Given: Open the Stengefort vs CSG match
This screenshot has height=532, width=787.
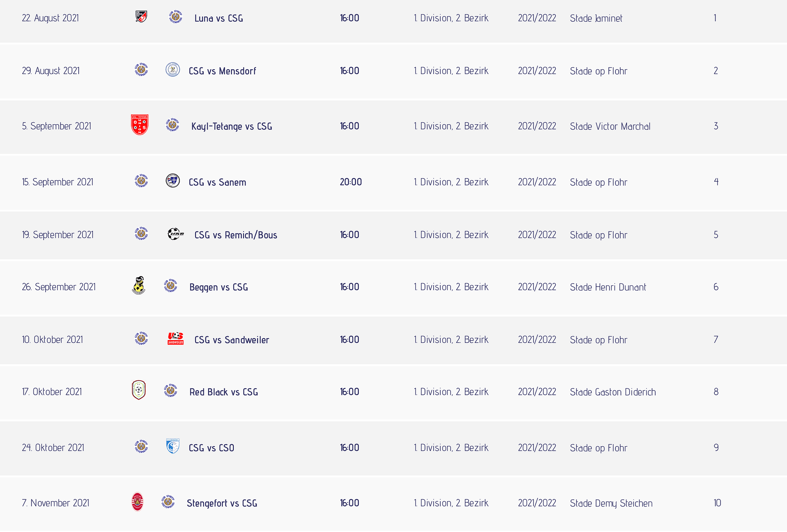Looking at the screenshot, I should [222, 503].
